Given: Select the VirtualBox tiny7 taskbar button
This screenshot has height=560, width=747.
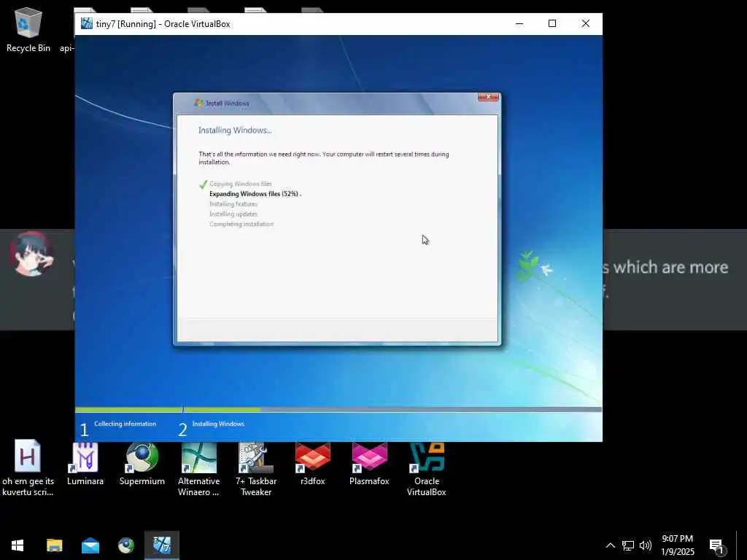Looking at the screenshot, I should pyautogui.click(x=162, y=545).
